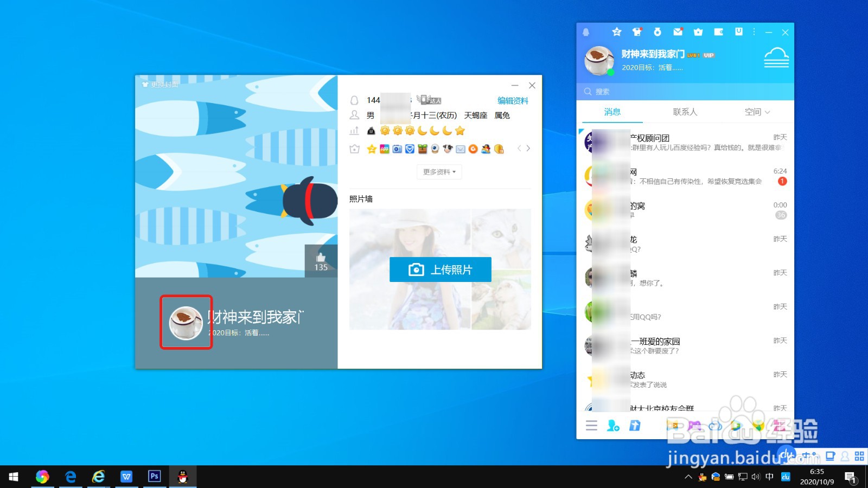Image resolution: width=868 pixels, height=488 pixels.
Task: Open the main menu hamburger icon
Action: pyautogui.click(x=591, y=426)
